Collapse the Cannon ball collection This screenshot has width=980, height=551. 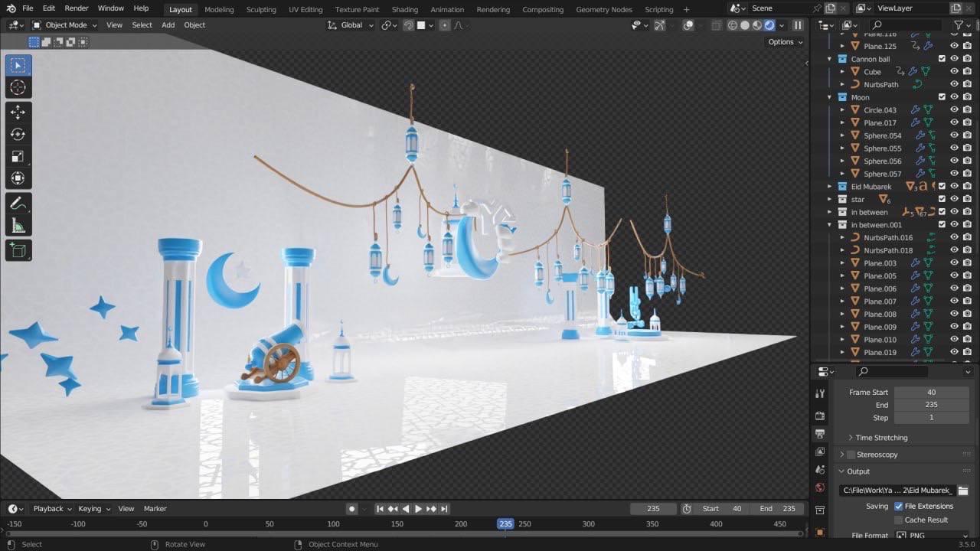(829, 59)
